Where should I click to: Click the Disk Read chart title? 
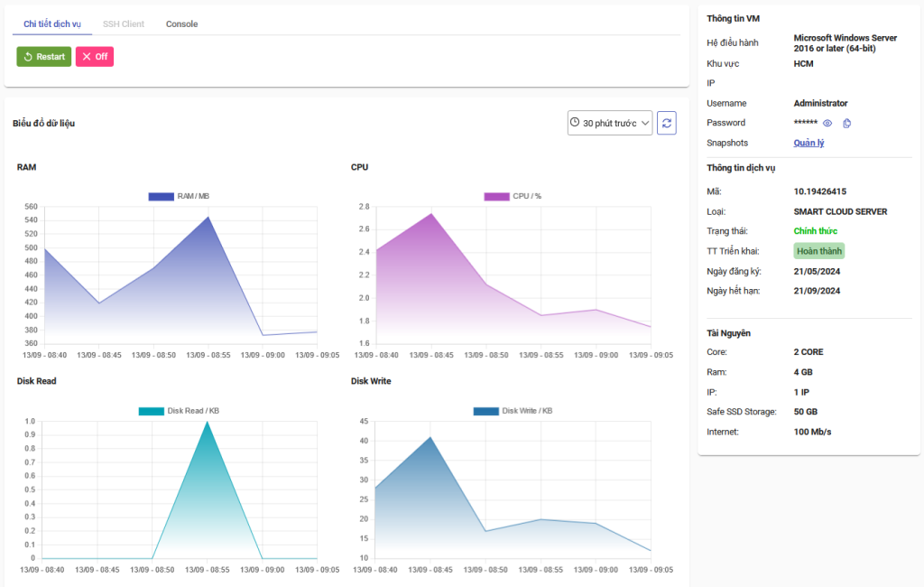(36, 381)
